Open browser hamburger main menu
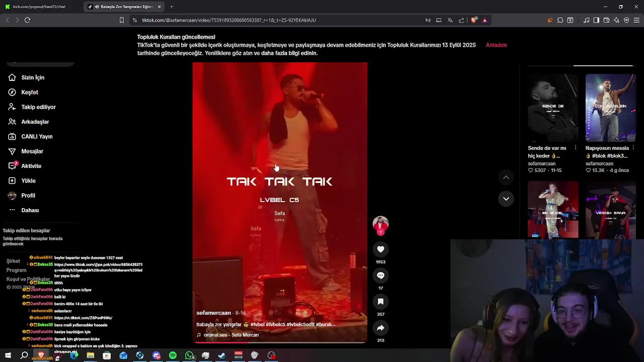The height and width of the screenshot is (362, 644). tap(637, 20)
